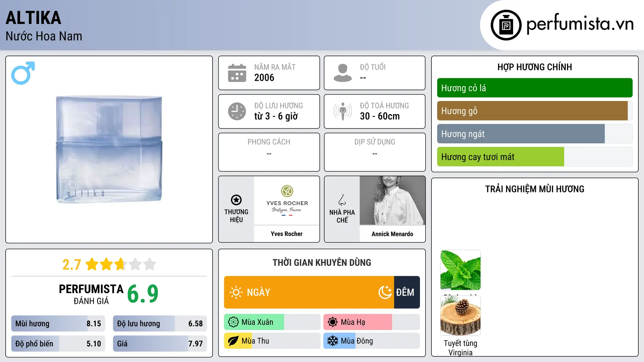Click the Annick Menardo perfumer name

pos(392,234)
